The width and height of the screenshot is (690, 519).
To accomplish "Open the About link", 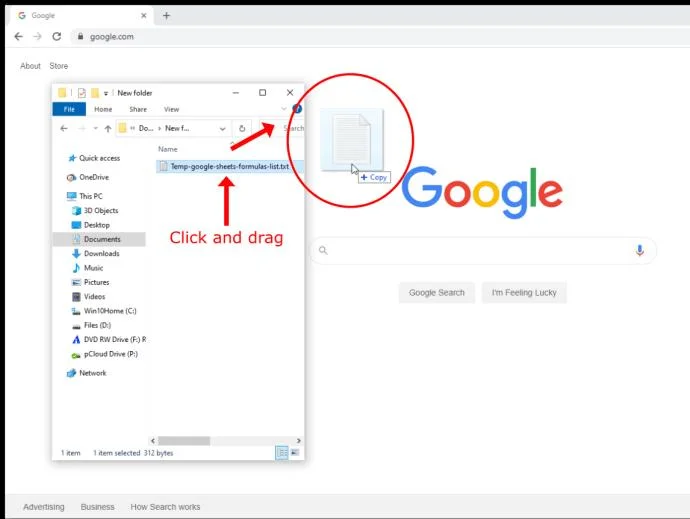I will 30,66.
